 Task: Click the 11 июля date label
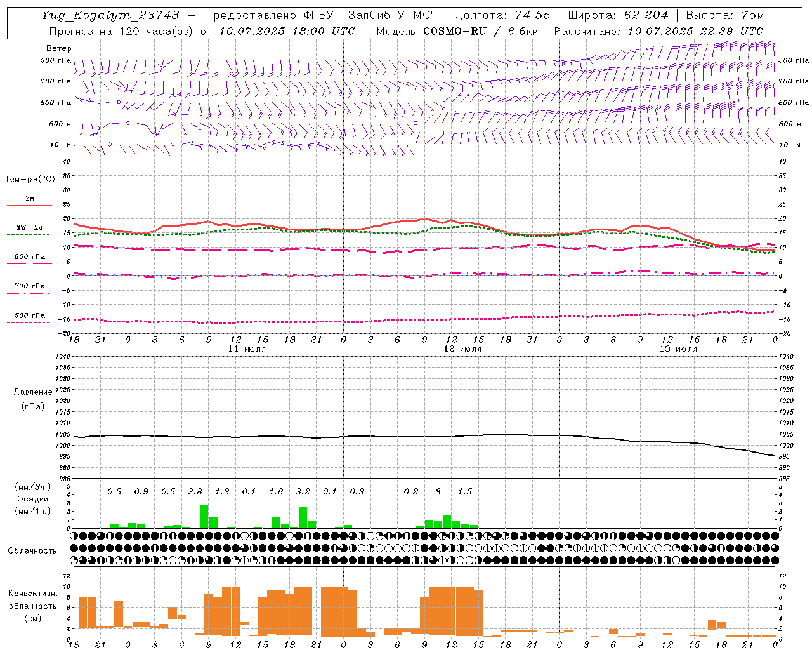[247, 349]
